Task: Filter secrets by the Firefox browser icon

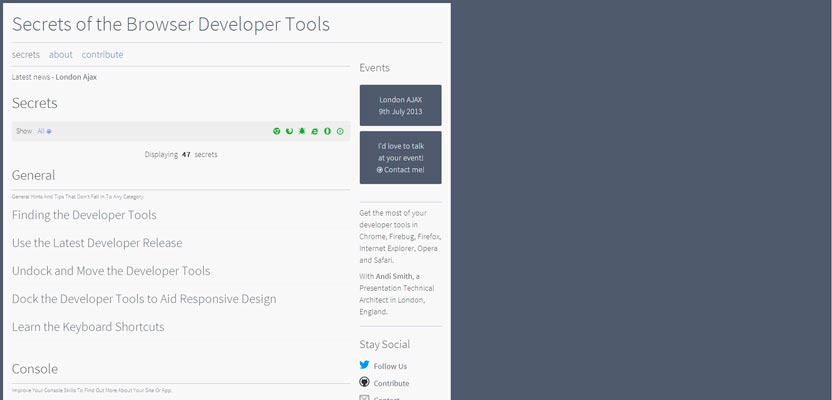Action: tap(289, 131)
